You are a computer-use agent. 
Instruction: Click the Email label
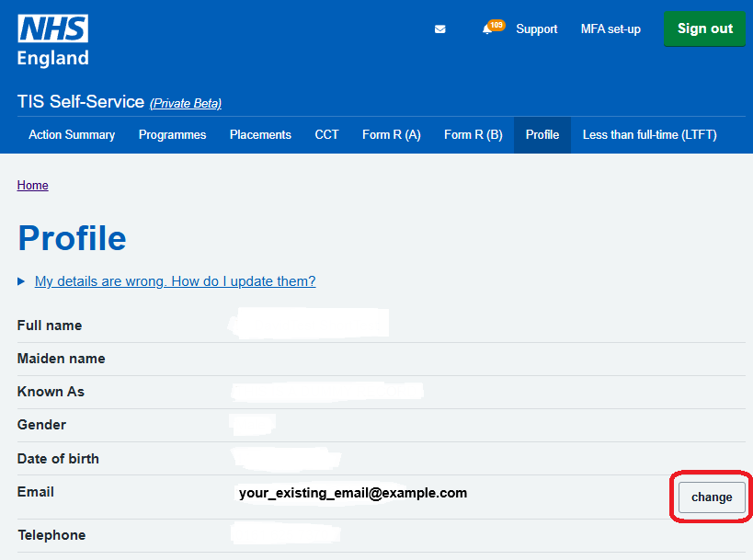tap(36, 492)
